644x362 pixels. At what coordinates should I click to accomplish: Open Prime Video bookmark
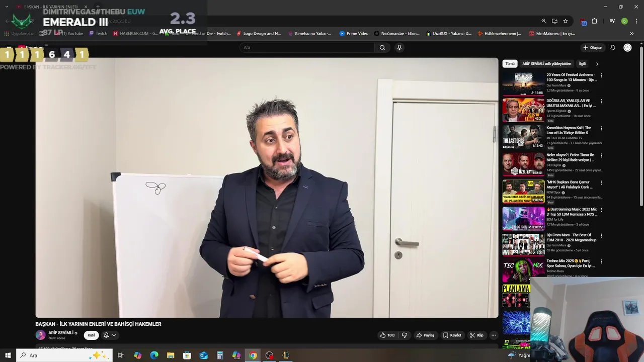coord(354,34)
